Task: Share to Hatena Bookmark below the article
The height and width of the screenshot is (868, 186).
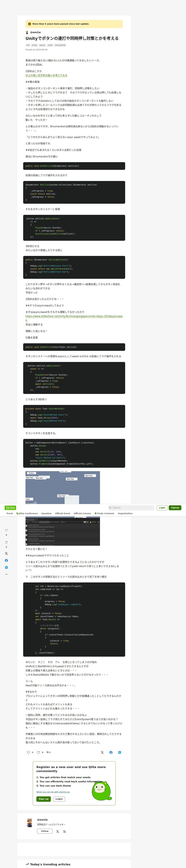Action: pyautogui.click(x=120, y=752)
